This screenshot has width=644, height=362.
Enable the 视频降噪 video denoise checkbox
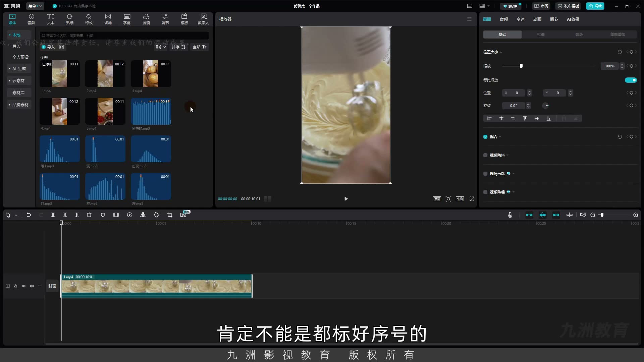(x=485, y=192)
